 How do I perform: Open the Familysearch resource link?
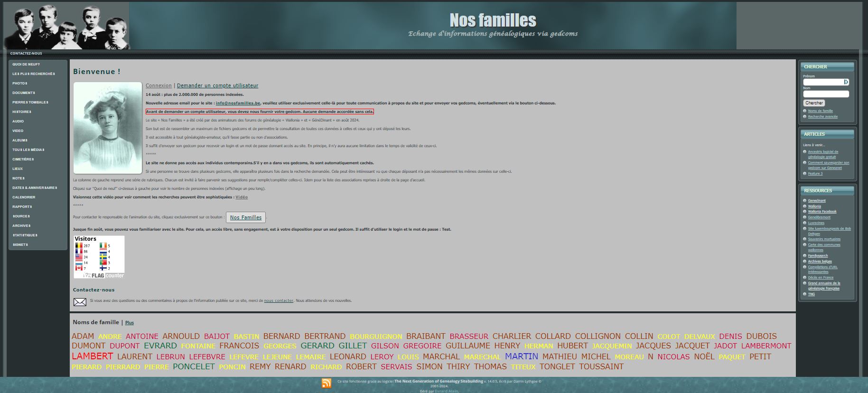click(x=818, y=256)
